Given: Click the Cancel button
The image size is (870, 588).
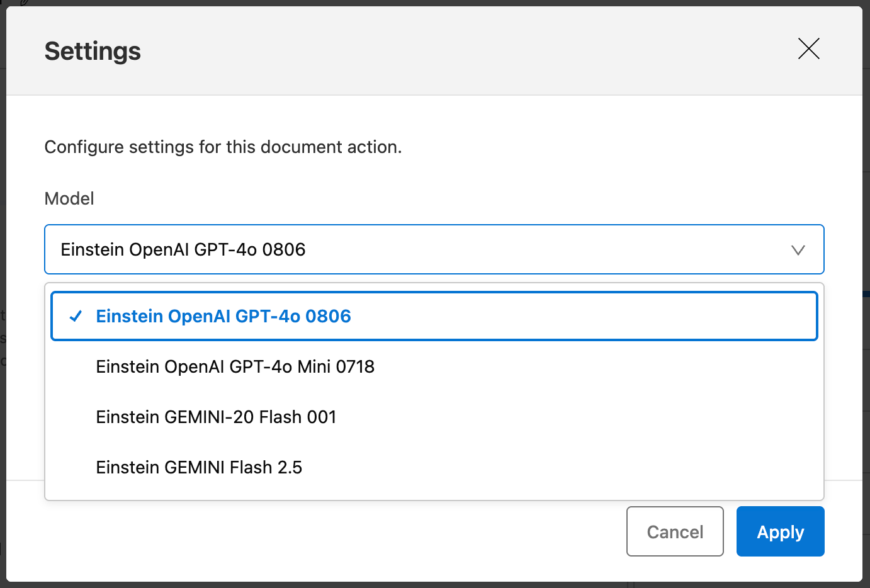Looking at the screenshot, I should pyautogui.click(x=675, y=531).
